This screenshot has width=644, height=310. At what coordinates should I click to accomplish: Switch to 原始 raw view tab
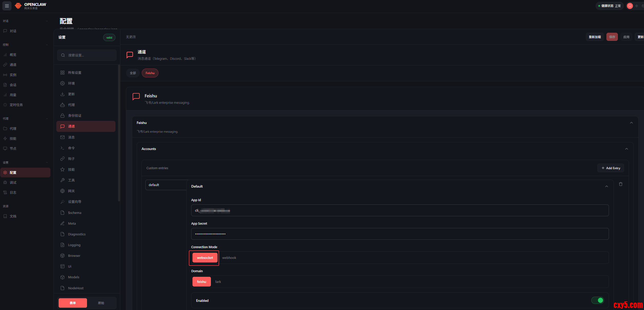coord(101,303)
